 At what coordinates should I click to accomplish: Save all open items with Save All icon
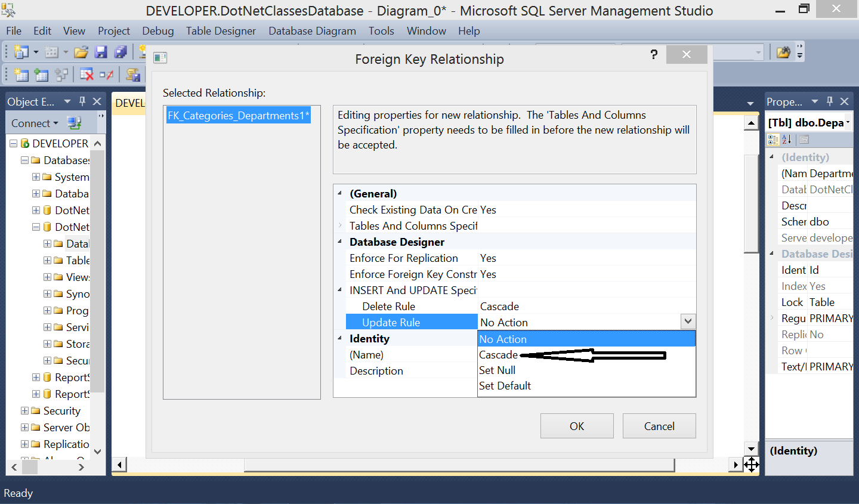click(x=121, y=52)
